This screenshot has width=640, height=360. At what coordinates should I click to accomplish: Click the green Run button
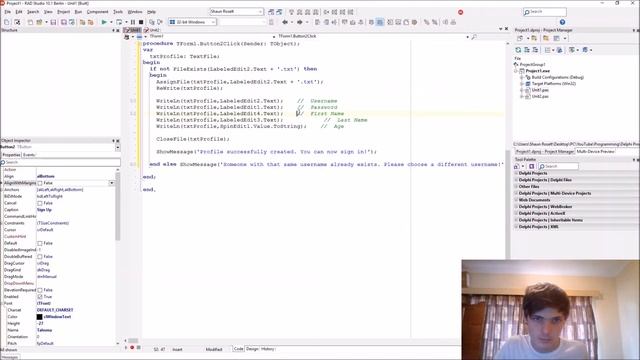coord(104,22)
